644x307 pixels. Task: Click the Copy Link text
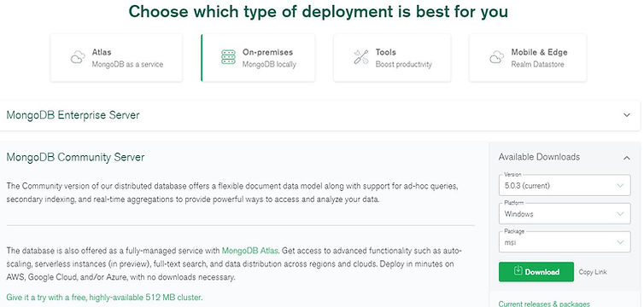pos(593,272)
